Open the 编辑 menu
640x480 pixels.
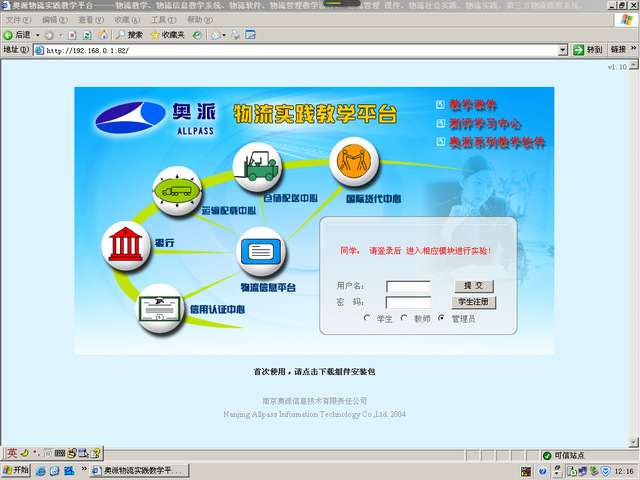pyautogui.click(x=55, y=20)
